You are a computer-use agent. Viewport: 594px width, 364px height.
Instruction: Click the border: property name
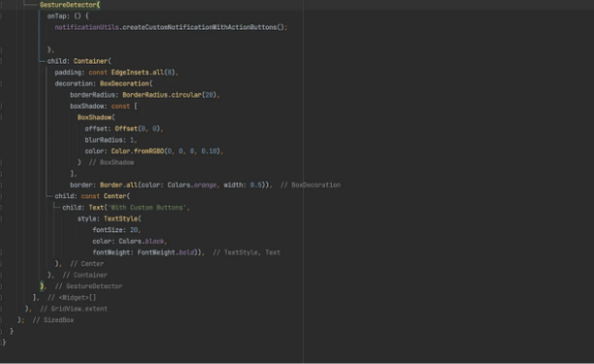click(82, 184)
